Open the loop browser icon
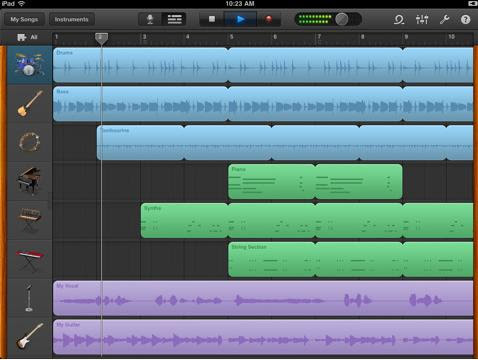The image size is (478, 360). point(399,20)
